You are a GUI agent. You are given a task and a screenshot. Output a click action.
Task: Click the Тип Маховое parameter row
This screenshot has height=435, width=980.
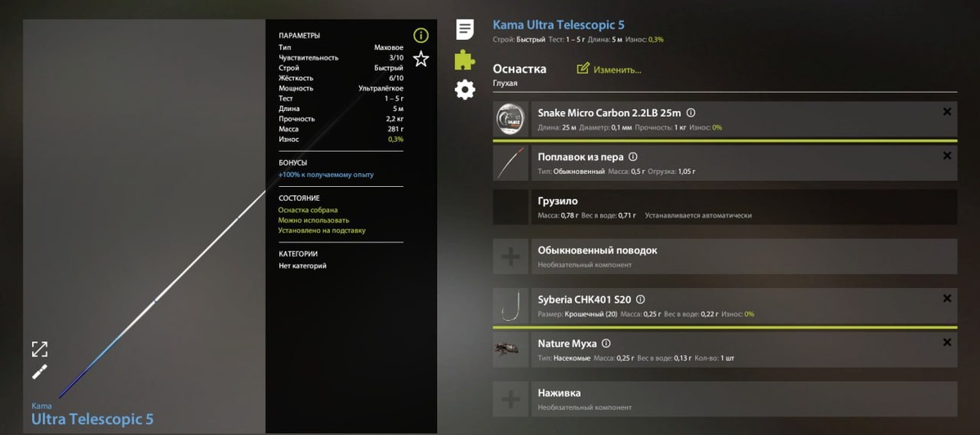pyautogui.click(x=341, y=47)
